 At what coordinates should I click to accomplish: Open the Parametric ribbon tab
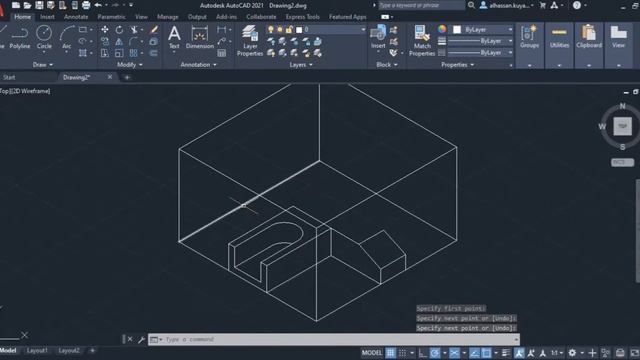(x=111, y=17)
